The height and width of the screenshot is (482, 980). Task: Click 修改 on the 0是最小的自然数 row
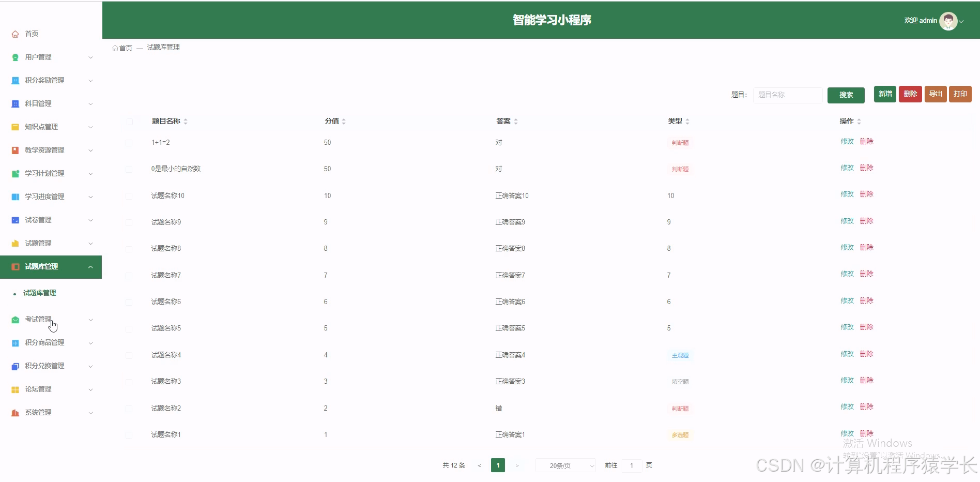(x=847, y=168)
